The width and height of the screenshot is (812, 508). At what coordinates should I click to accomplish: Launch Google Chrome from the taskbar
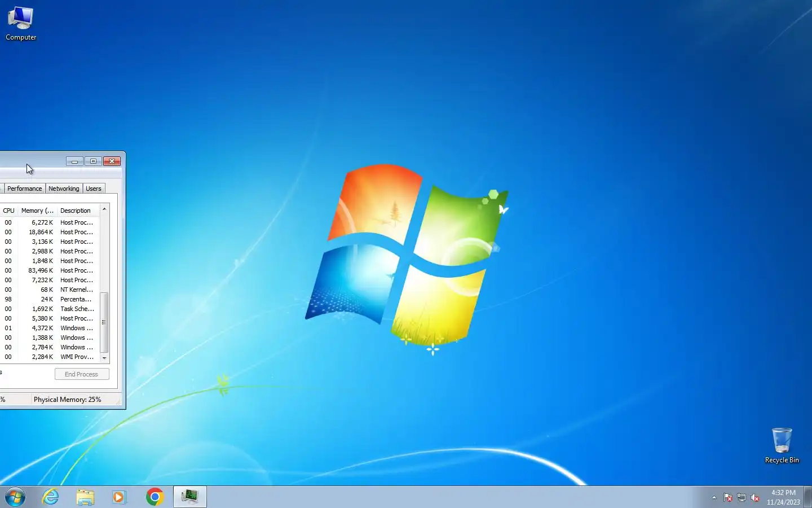(155, 497)
